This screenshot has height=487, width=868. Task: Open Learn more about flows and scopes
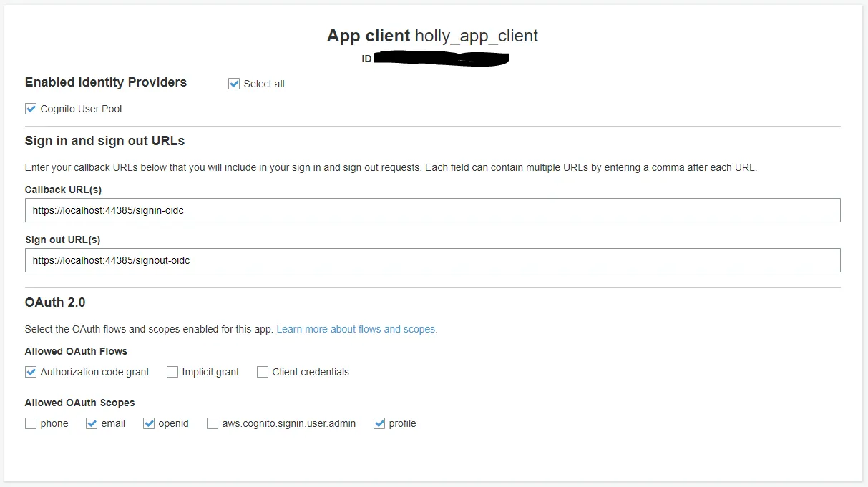(x=356, y=329)
